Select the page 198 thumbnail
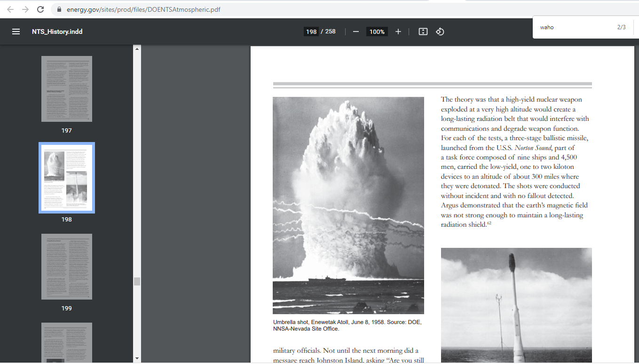This screenshot has width=639, height=364. (67, 178)
